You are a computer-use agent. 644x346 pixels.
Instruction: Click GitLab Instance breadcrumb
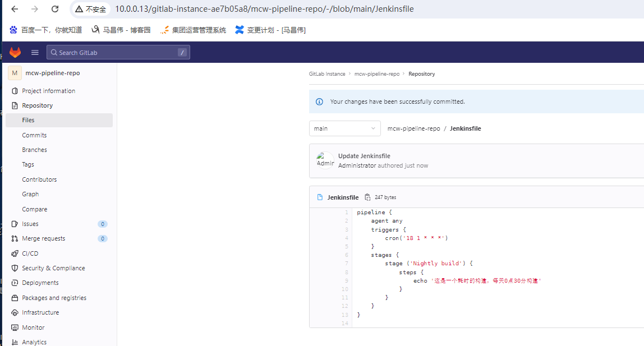click(x=327, y=74)
